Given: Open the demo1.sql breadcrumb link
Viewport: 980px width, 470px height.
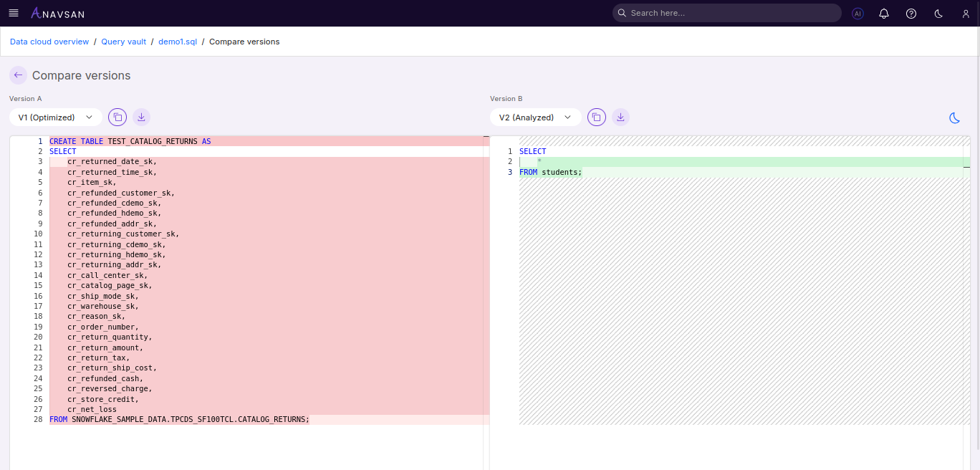Looking at the screenshot, I should coord(177,42).
